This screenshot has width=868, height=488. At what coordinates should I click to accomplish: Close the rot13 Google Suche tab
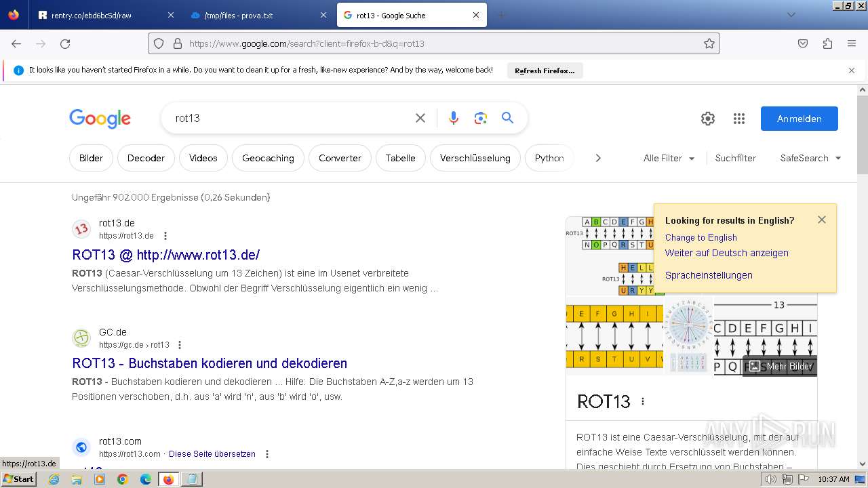point(476,15)
